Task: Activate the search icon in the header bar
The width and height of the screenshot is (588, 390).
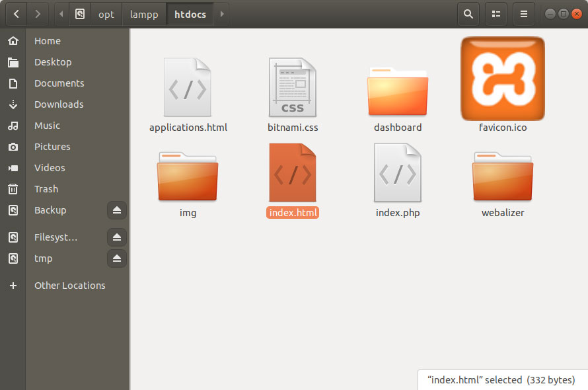Action: point(468,14)
